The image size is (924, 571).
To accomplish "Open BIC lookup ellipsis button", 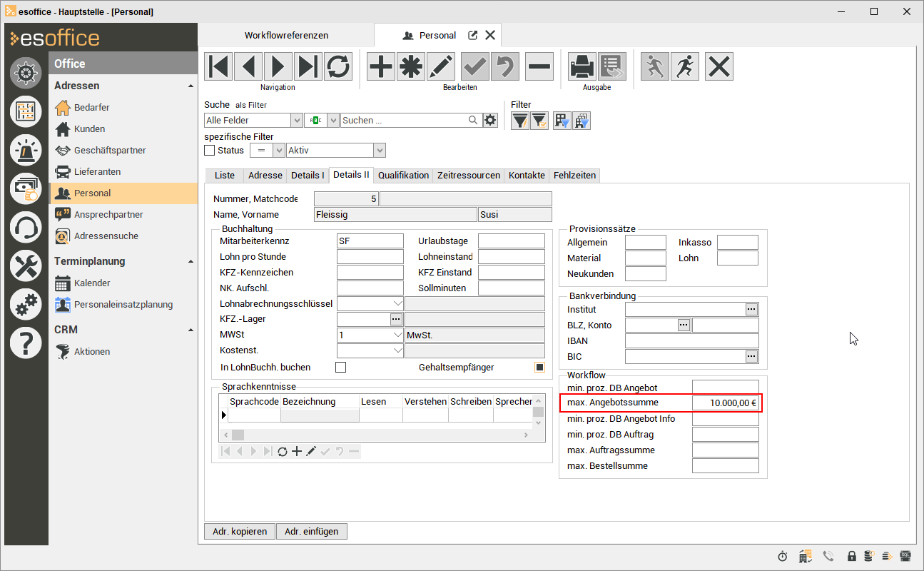I will click(751, 356).
